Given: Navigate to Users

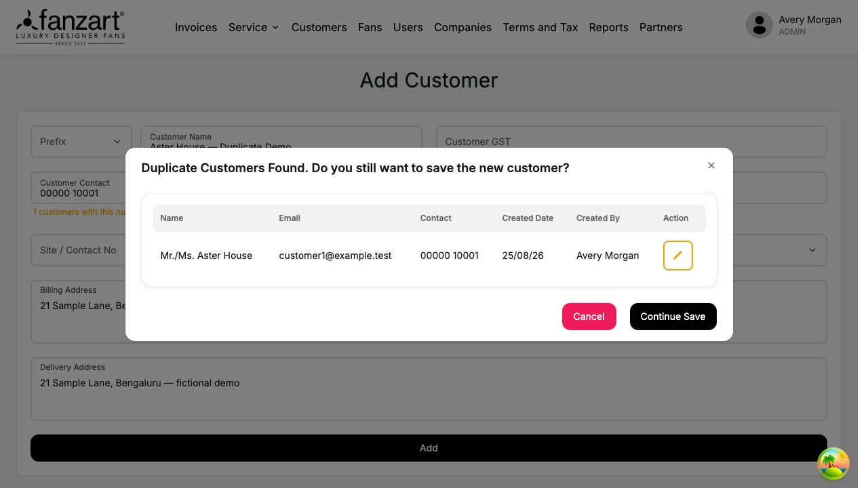Looking at the screenshot, I should point(408,27).
